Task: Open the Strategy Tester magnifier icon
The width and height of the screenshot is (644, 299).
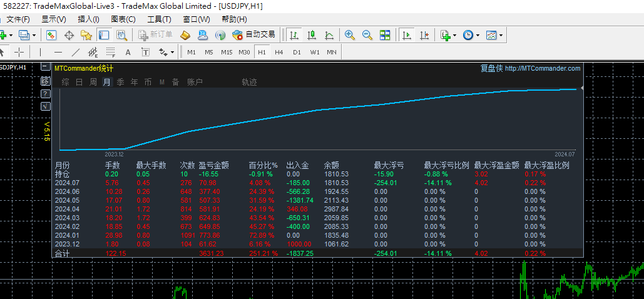Action: point(121,35)
